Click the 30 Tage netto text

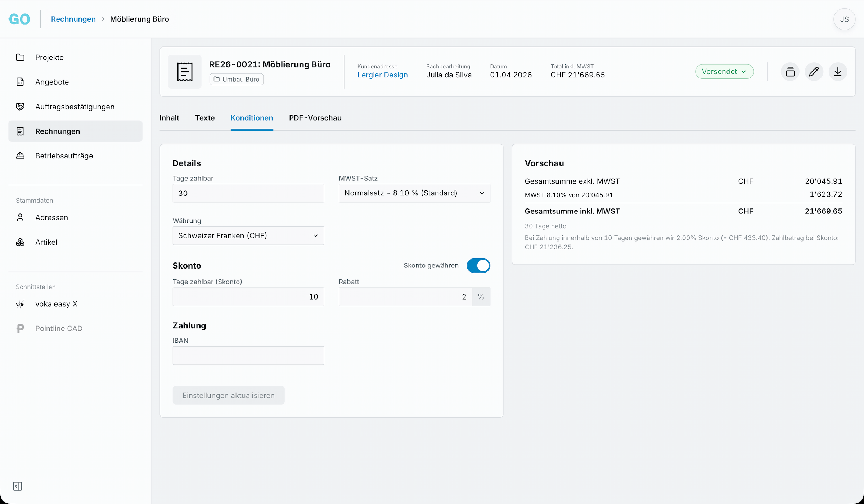click(x=545, y=226)
